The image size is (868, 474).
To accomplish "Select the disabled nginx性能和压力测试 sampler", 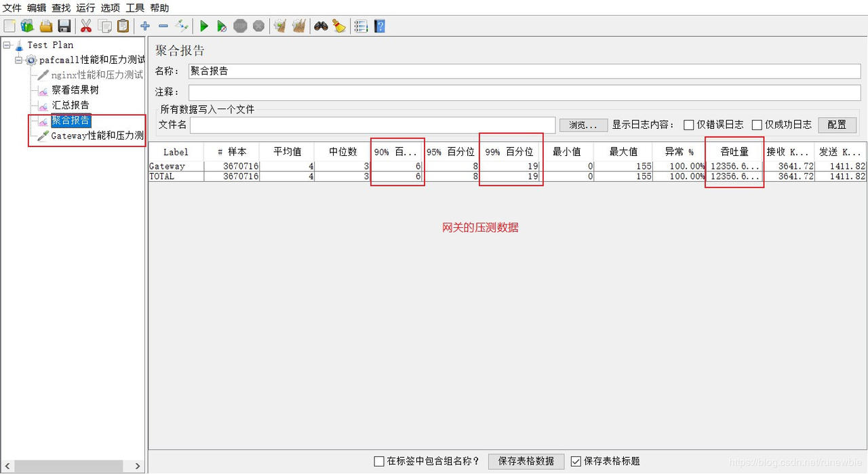I will (x=97, y=75).
